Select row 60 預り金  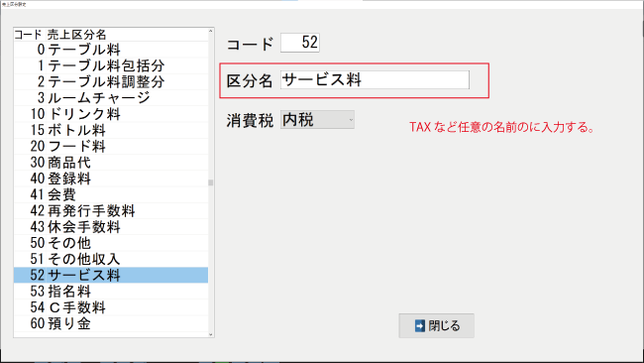111,323
